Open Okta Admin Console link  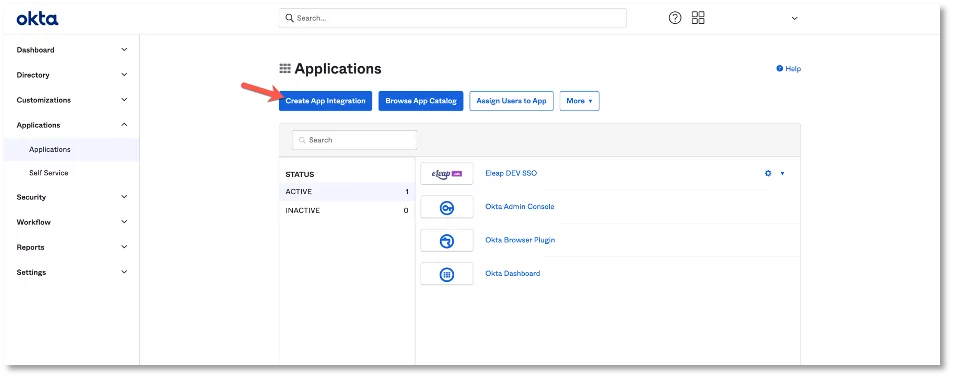click(x=520, y=206)
